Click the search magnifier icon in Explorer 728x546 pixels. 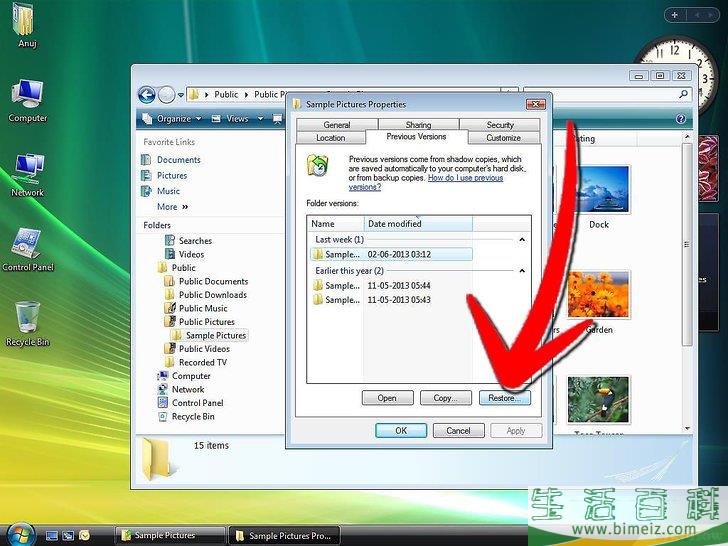[683, 94]
